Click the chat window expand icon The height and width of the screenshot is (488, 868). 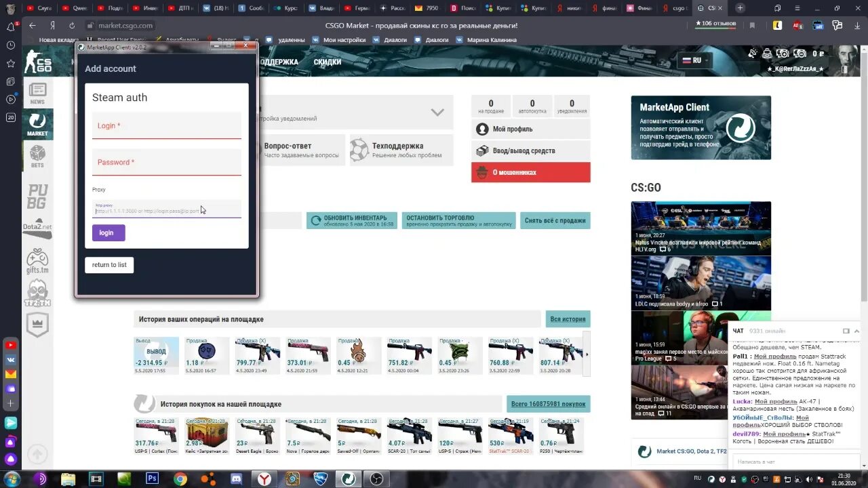click(x=846, y=331)
